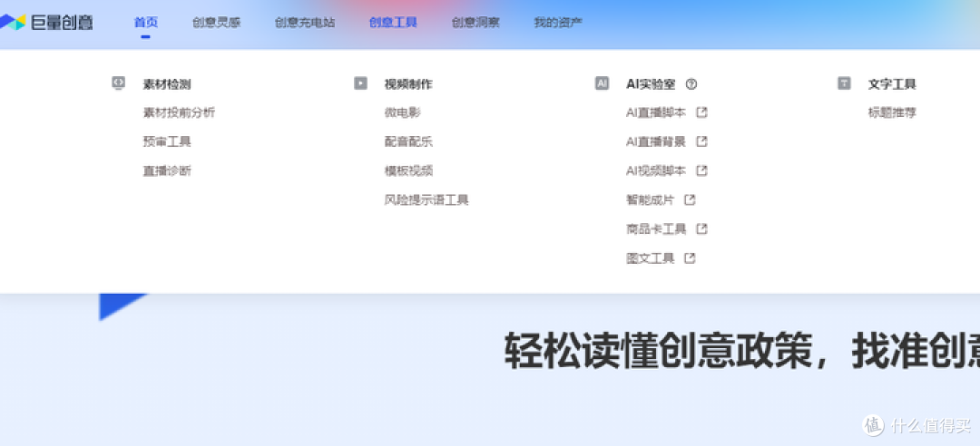Open 图文工具 link
The image size is (980, 446).
[650, 258]
